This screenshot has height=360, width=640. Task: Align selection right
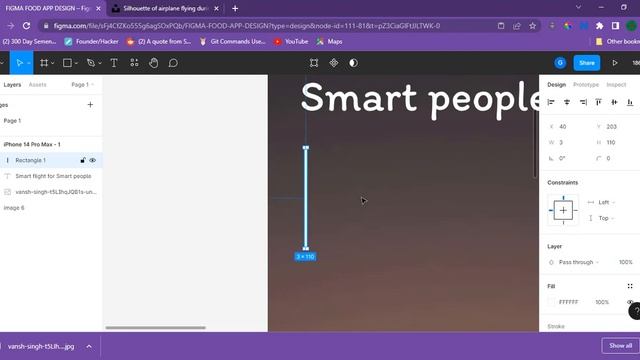point(583,102)
